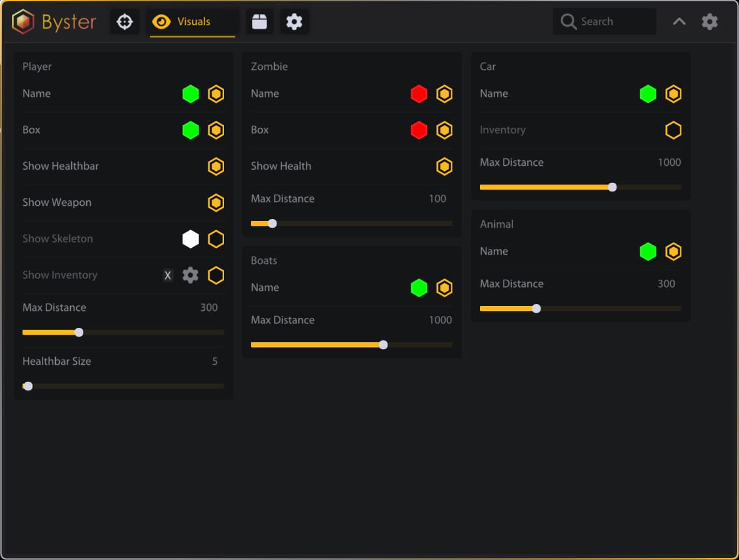Open Show Skeleton white color swatch
The width and height of the screenshot is (739, 560).
(x=190, y=239)
